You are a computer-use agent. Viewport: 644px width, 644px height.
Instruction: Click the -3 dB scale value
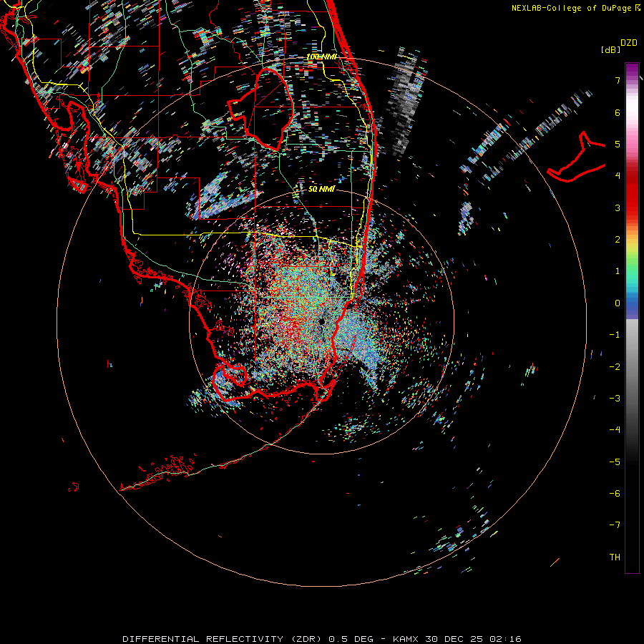tap(615, 398)
